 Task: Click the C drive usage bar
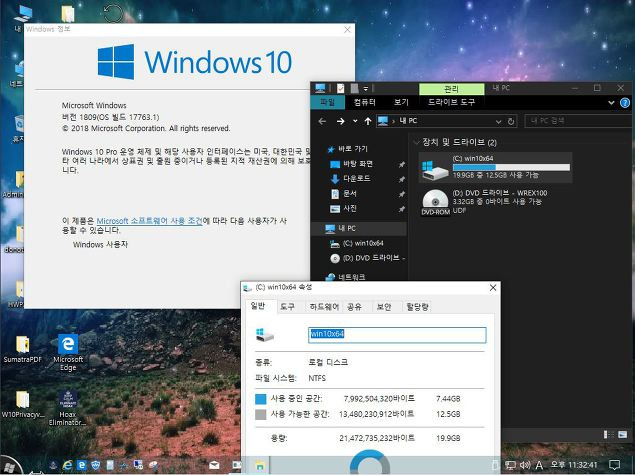511,167
